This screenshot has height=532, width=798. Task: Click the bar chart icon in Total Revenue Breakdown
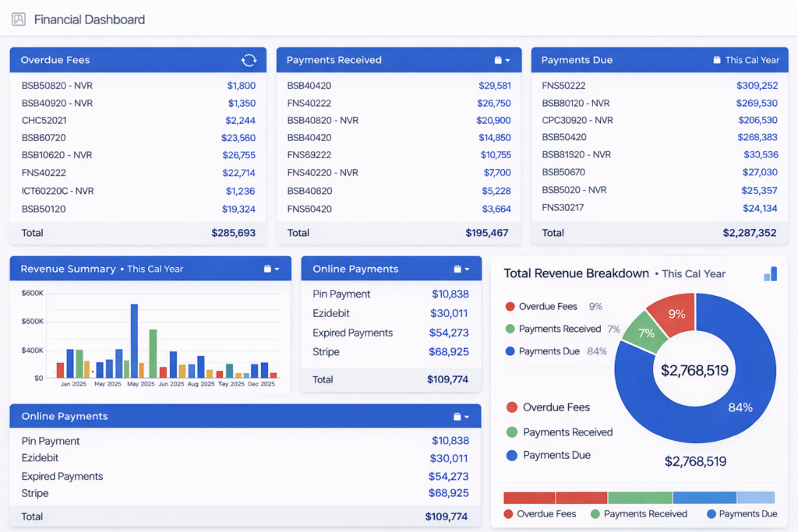770,273
